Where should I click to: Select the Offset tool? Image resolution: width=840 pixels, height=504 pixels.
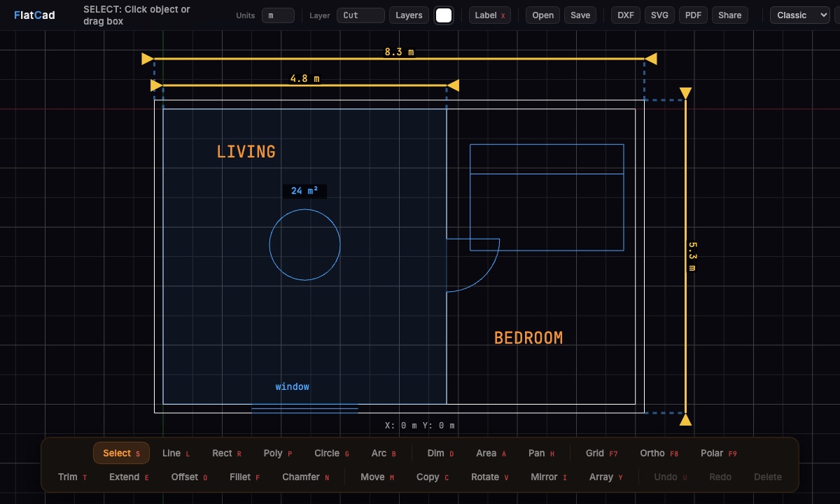pyautogui.click(x=189, y=477)
